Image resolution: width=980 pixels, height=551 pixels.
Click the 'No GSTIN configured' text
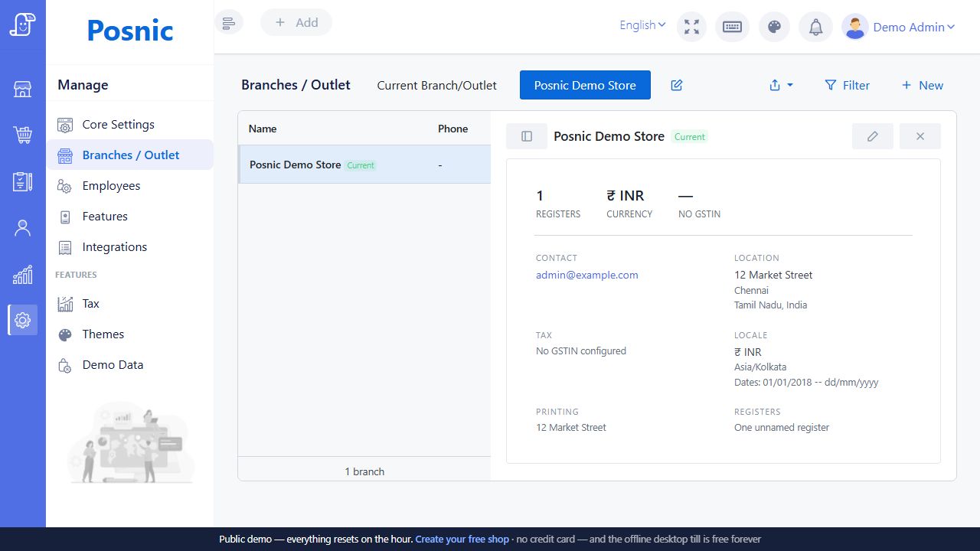click(x=581, y=351)
